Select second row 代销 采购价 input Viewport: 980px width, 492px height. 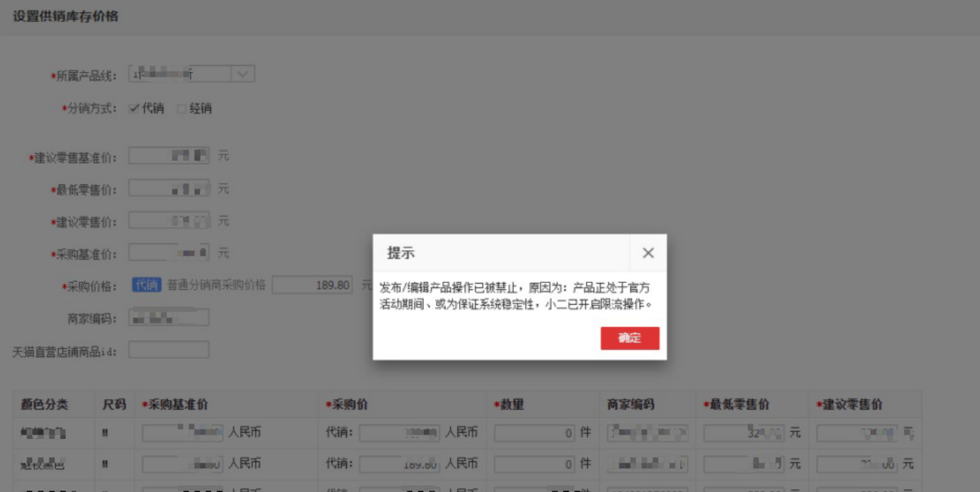click(400, 464)
